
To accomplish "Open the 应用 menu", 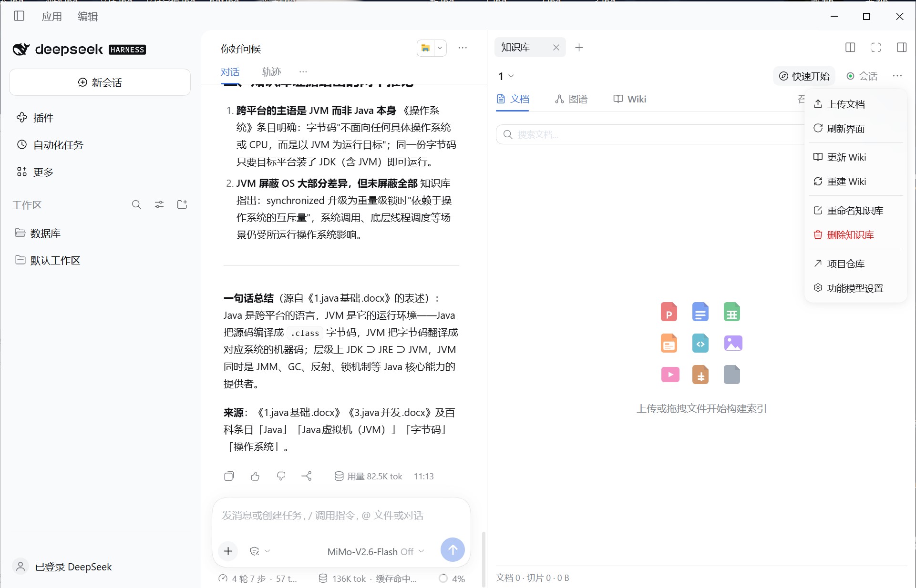I will click(52, 17).
